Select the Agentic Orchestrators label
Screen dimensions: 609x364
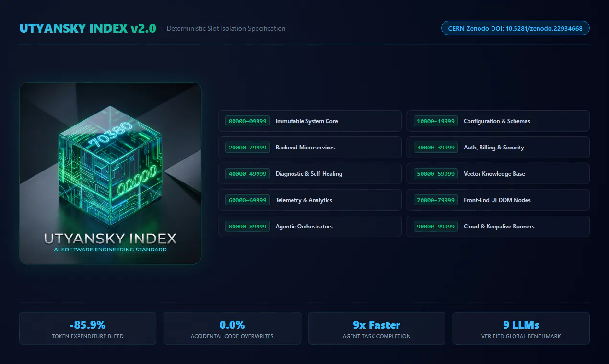point(304,227)
